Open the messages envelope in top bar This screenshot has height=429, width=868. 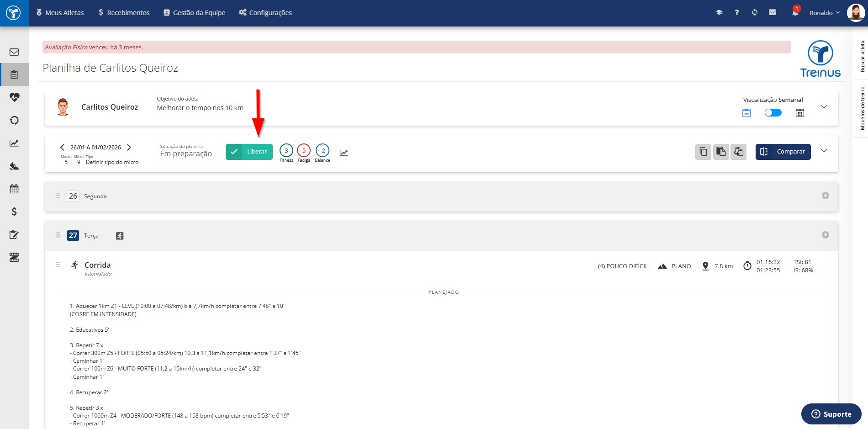point(773,12)
